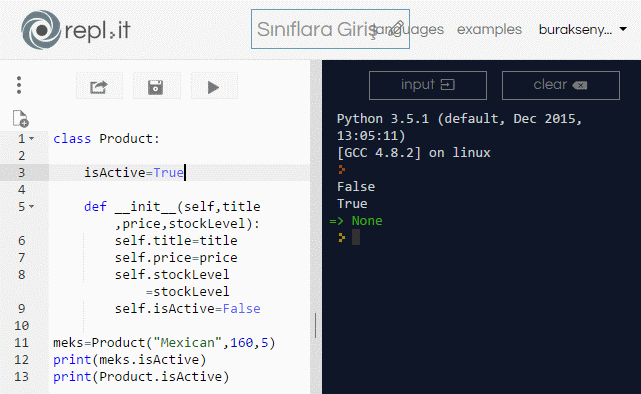Screen dimensions: 641x394
Task: Click the [GCC 4.8.2] on linux text
Action: [x=413, y=153]
